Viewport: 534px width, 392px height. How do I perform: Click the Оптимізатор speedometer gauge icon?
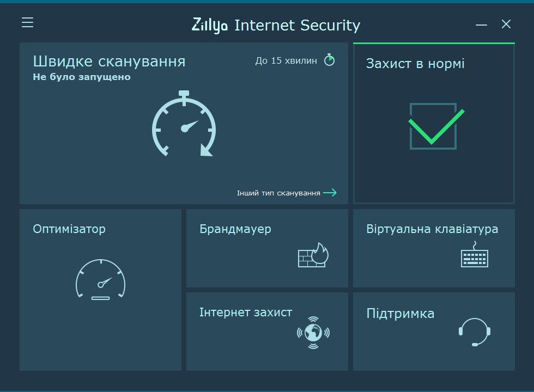[x=100, y=279]
